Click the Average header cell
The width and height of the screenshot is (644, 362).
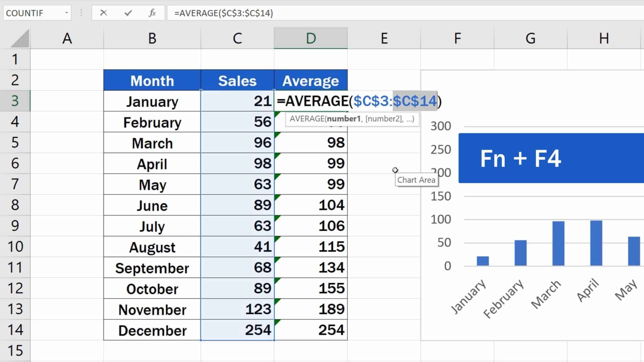click(311, 80)
